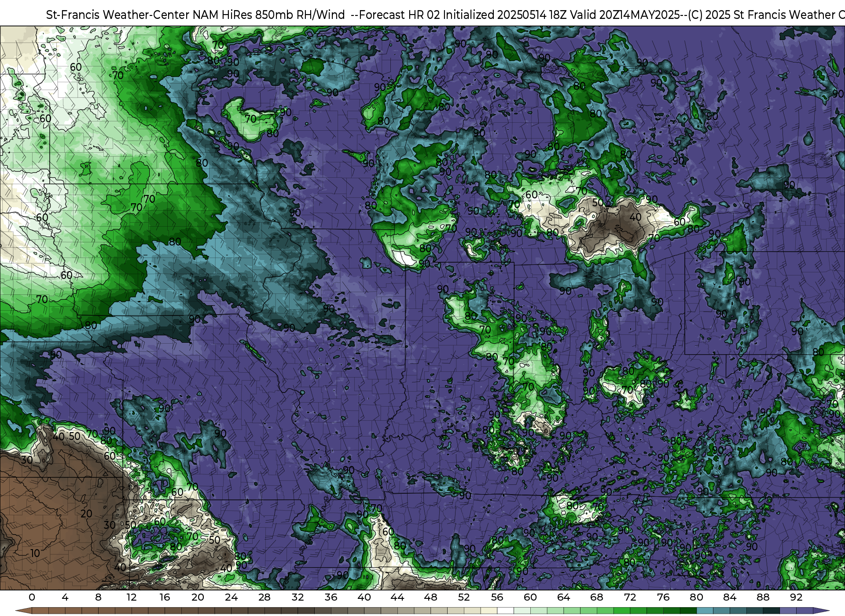Click the "36" label on the color bar scale
The height and width of the screenshot is (616, 845).
tap(331, 598)
